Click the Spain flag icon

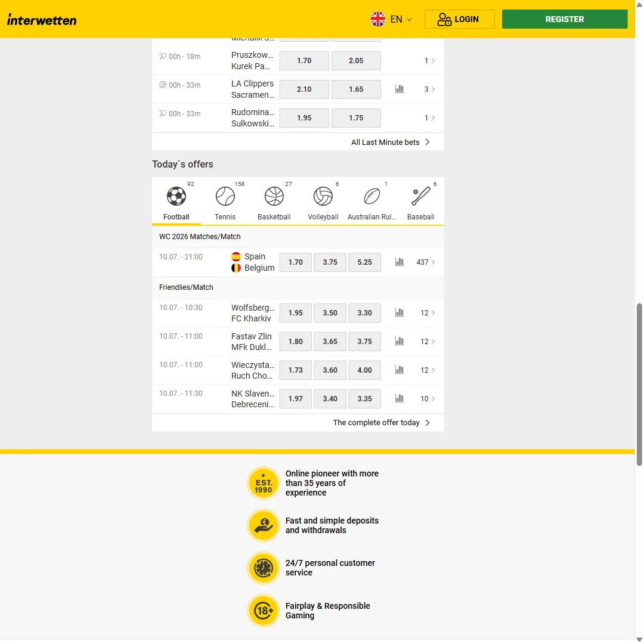coord(236,256)
